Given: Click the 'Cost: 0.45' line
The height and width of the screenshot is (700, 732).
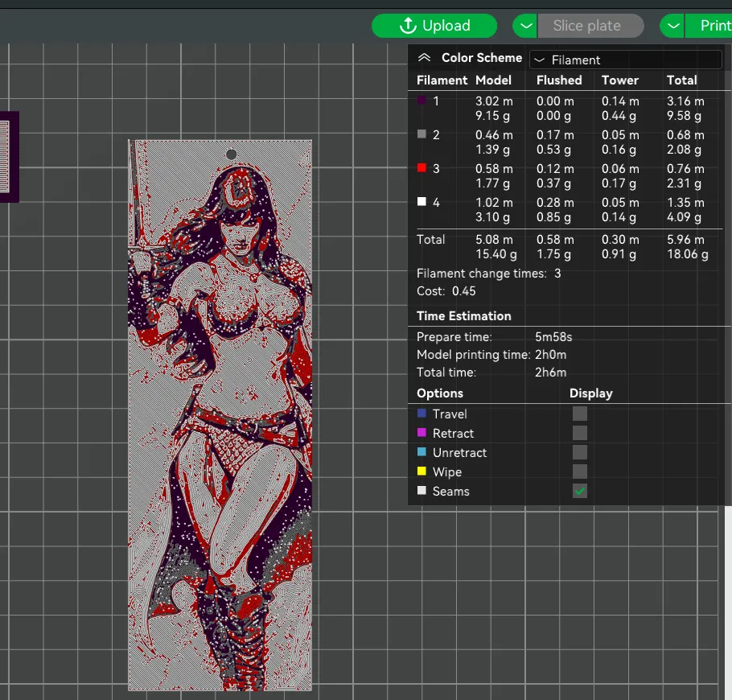Looking at the screenshot, I should pos(446,291).
